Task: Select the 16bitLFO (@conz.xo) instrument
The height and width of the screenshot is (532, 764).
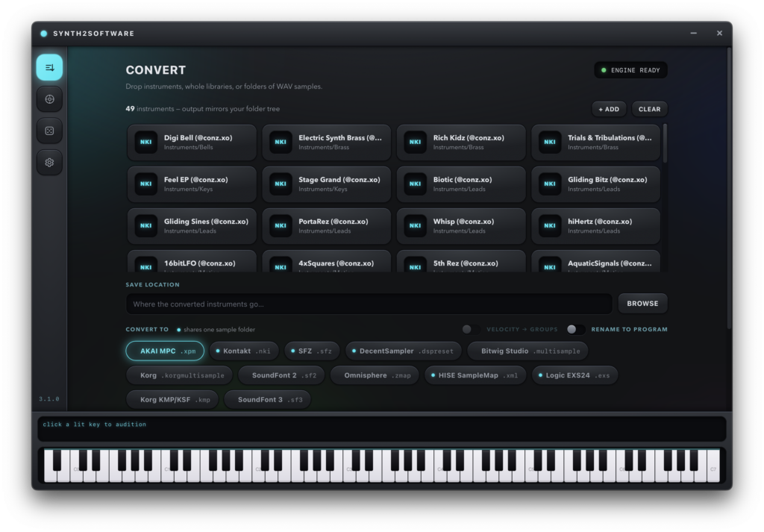Action: click(x=192, y=262)
